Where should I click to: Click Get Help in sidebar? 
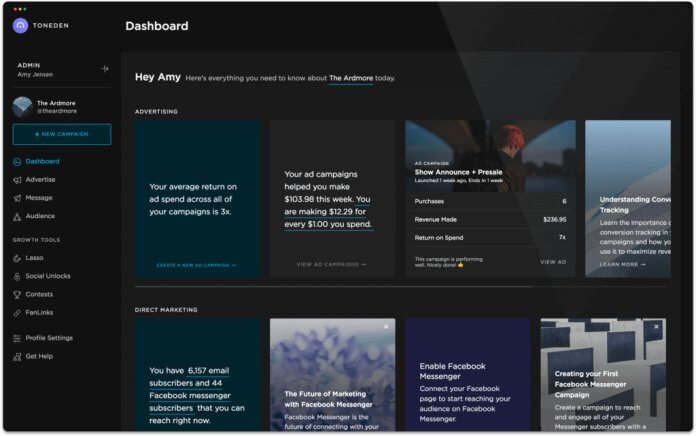[x=39, y=356]
